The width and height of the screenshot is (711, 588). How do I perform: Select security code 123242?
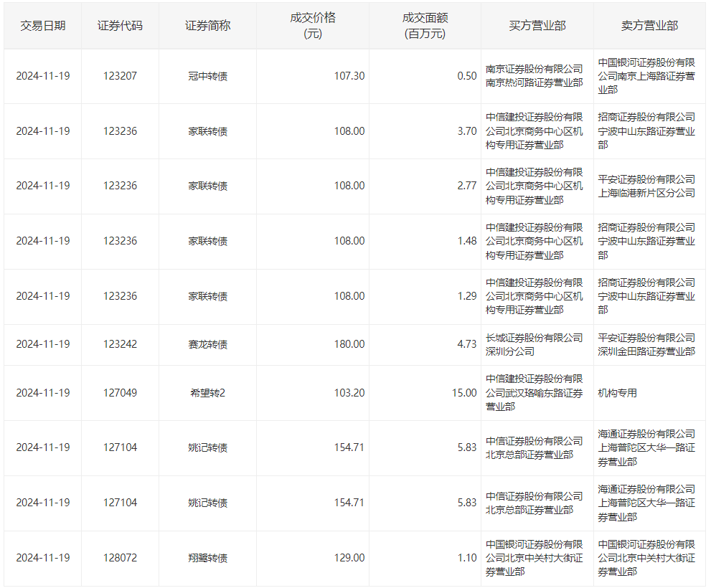[x=120, y=344]
